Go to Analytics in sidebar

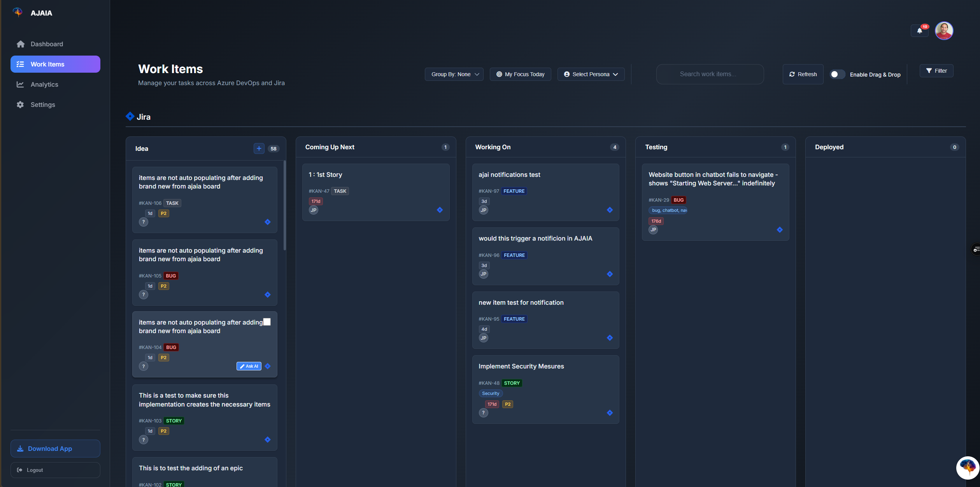click(x=44, y=84)
